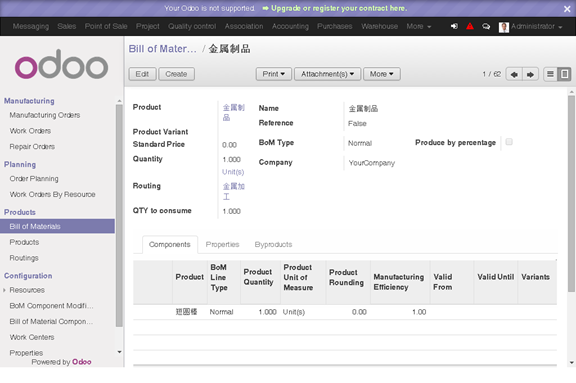Viewport: 576px width, 383px height.
Task: Click the Odoo logo
Action: point(61,64)
